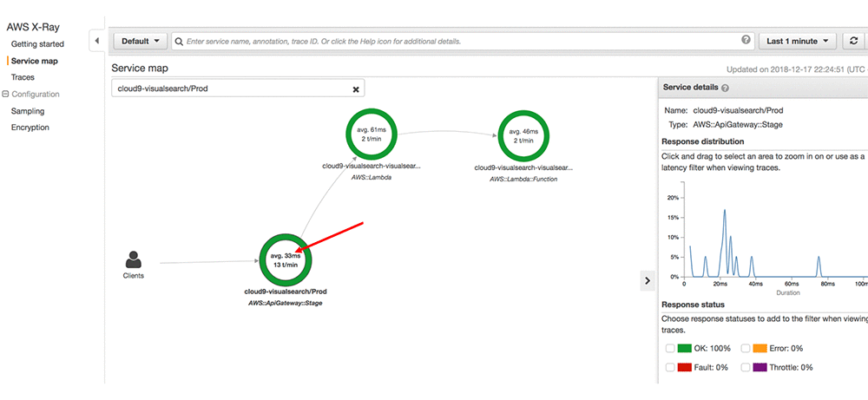Click the orange Error color swatch
This screenshot has width=868, height=400.
tap(760, 349)
